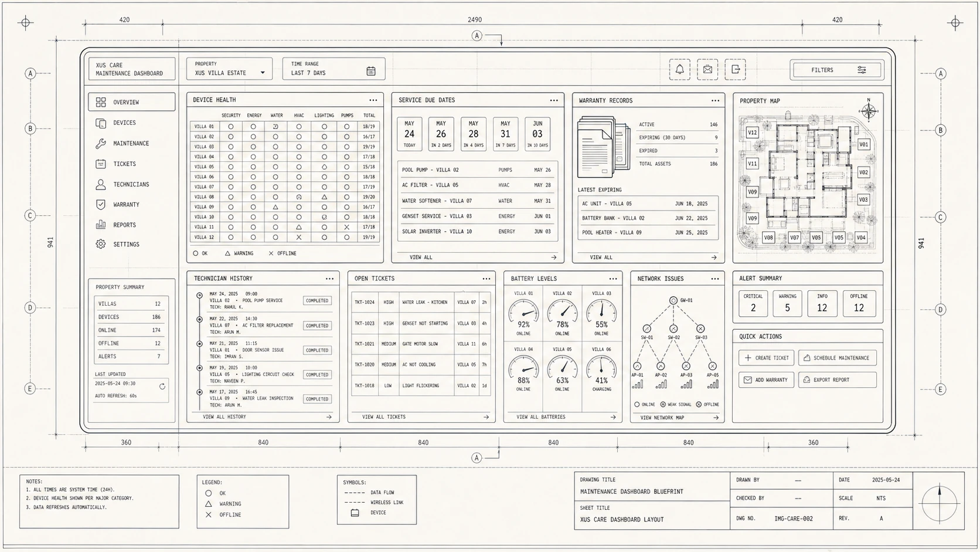Select the AP-03 access point node
Screen dimensions: 980x552
686,366
